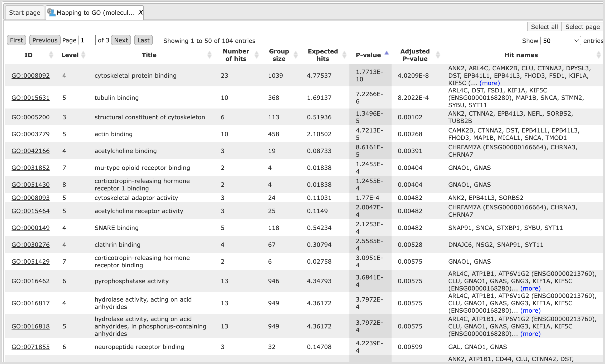The image size is (605, 364).
Task: Jump to the Last page
Action: pos(143,40)
